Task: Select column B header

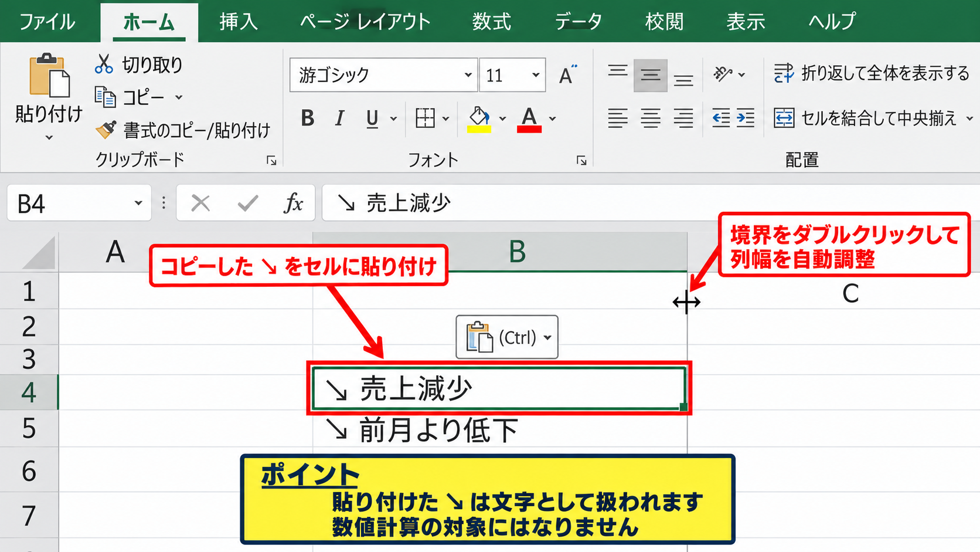Action: 517,252
